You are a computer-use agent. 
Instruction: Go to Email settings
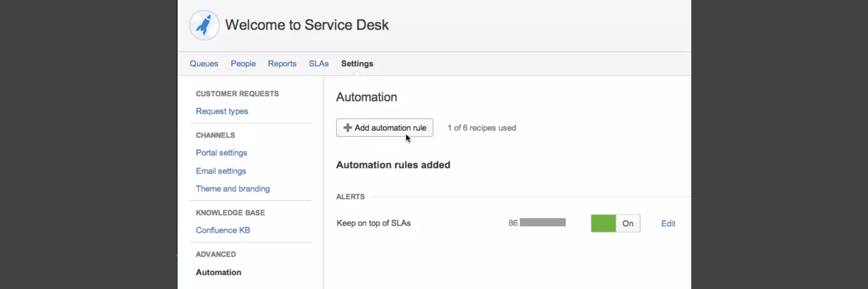(221, 171)
